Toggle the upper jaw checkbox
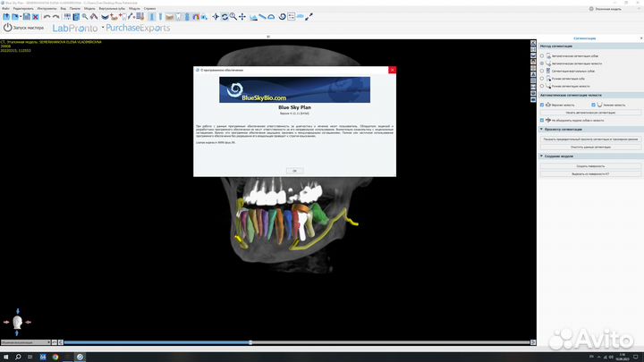Viewport: 644px width, 362px height. (x=542, y=105)
